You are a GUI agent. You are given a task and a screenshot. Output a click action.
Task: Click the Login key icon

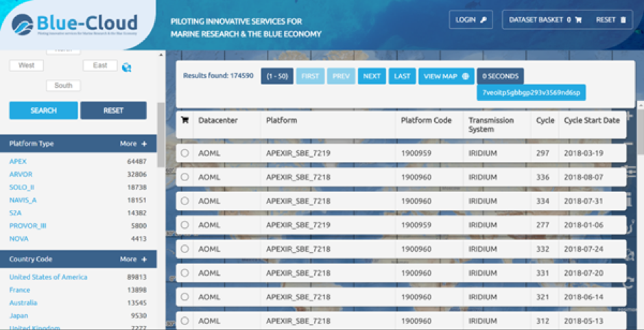point(483,20)
